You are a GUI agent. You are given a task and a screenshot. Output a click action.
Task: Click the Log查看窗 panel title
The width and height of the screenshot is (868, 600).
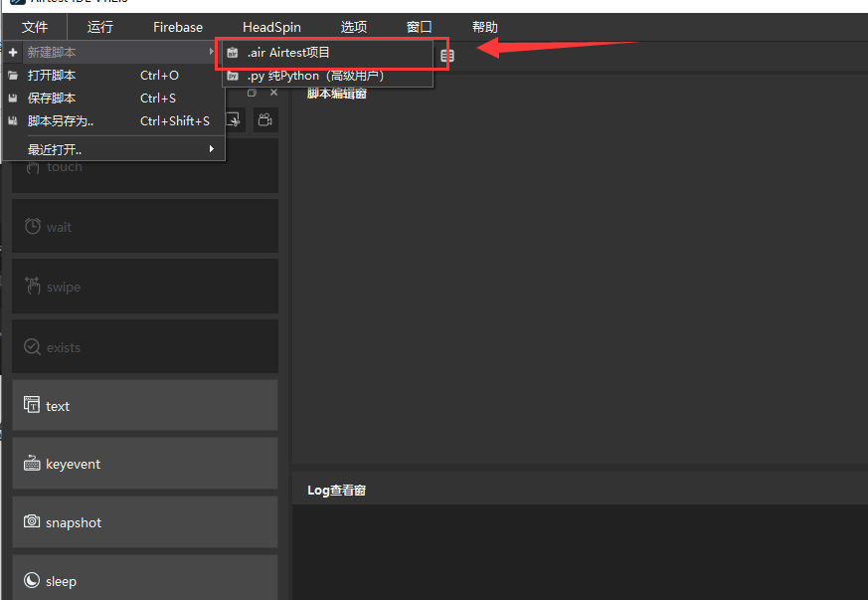pos(337,491)
